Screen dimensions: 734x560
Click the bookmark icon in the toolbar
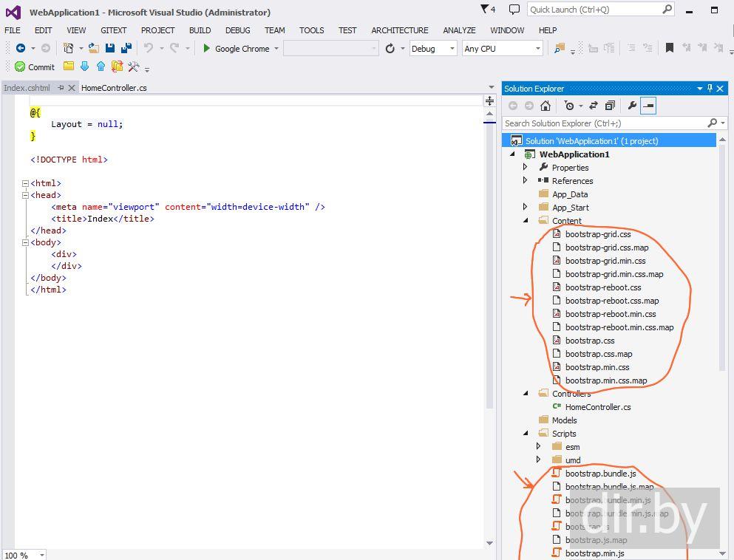point(669,48)
